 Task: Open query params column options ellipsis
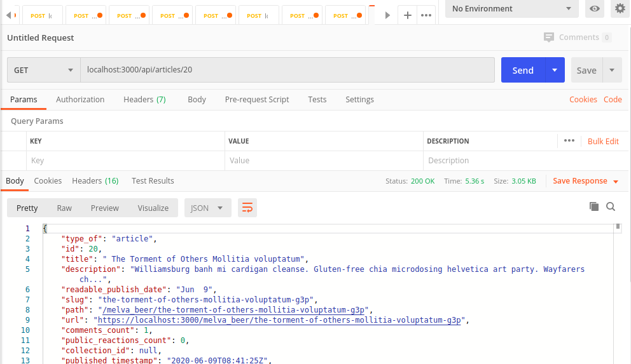569,140
